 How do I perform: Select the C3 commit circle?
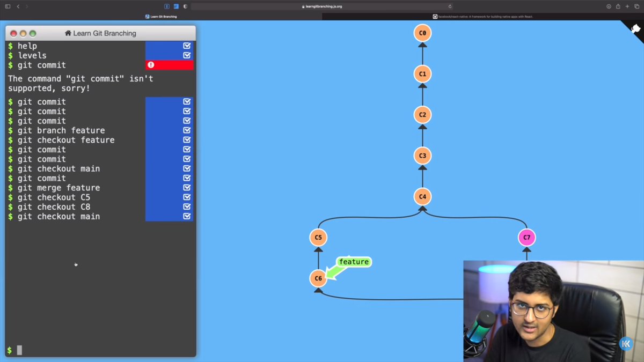(422, 156)
